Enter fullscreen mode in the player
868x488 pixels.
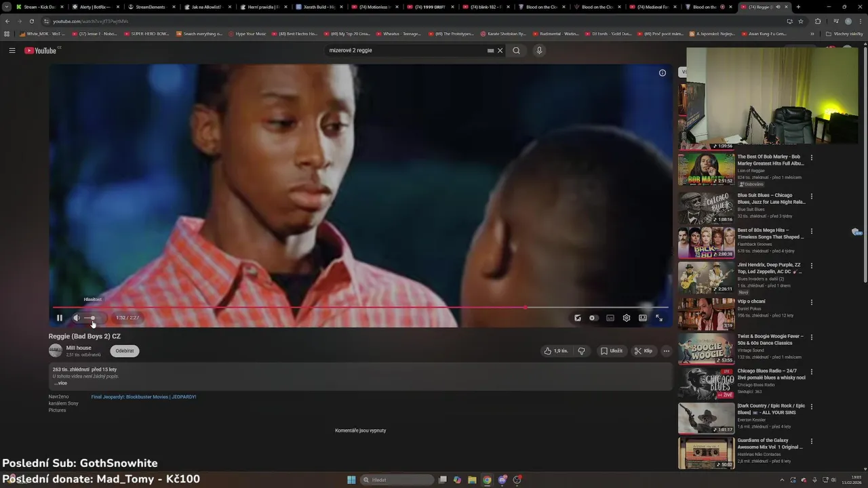coord(659,318)
